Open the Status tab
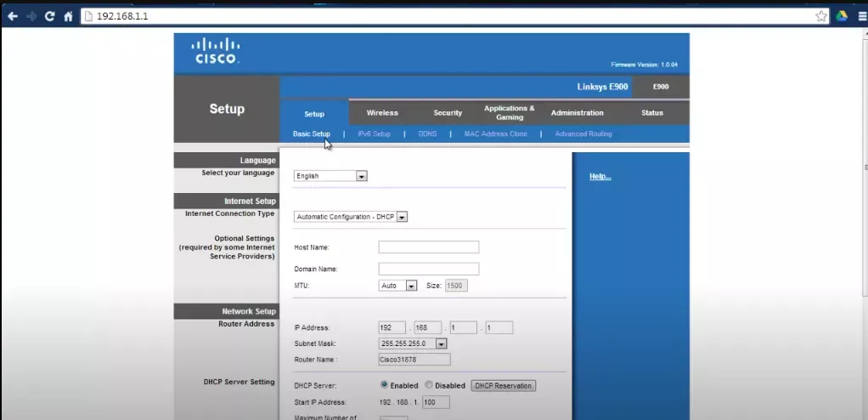This screenshot has height=420, width=868. coord(652,112)
